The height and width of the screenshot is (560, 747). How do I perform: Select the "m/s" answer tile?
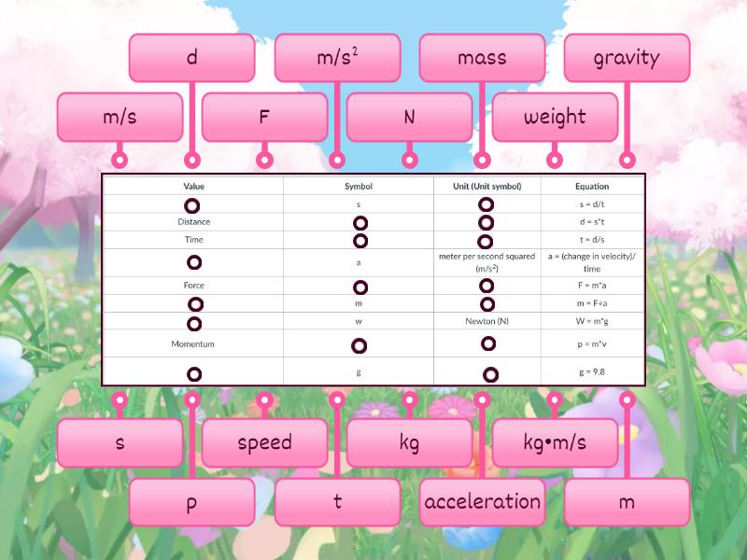(120, 117)
